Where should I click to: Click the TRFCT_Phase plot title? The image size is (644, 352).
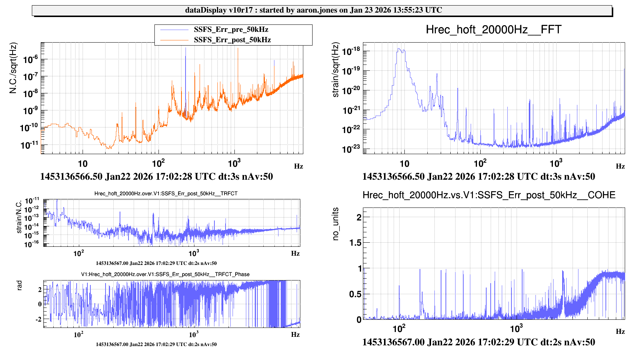(165, 274)
